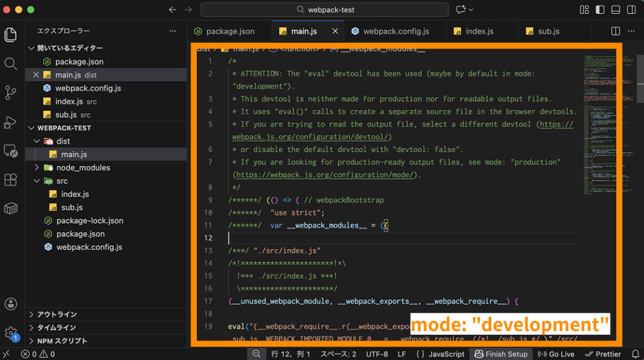
Task: Toggle the secondary side bar visibility
Action: (631, 9)
